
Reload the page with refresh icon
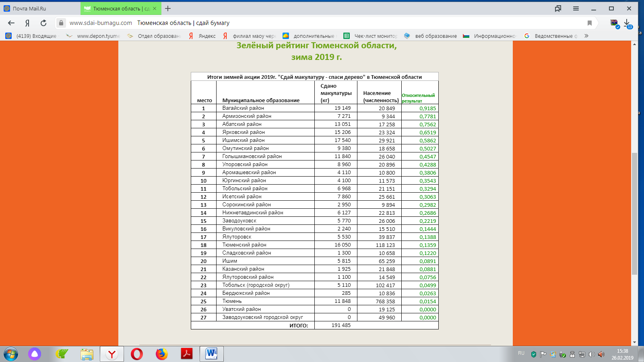[43, 23]
